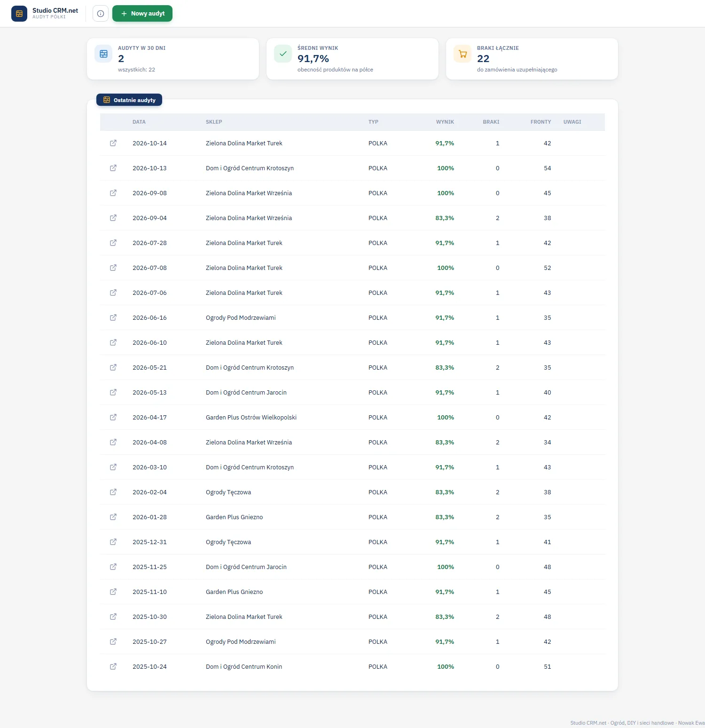Open the audit dated 2026-04-17
Viewport: 705px width, 728px height.
(113, 417)
